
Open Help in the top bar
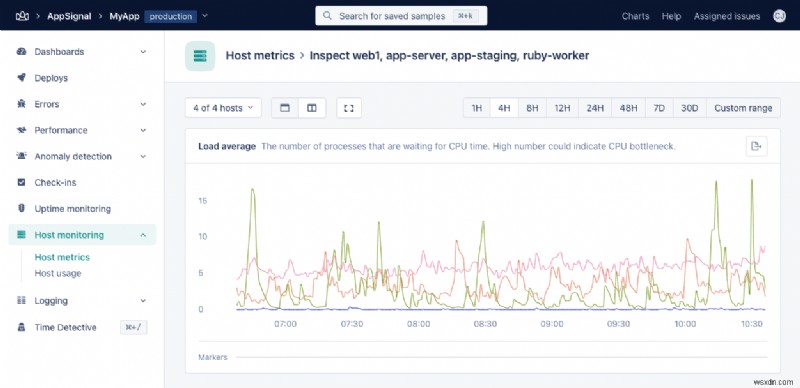671,16
